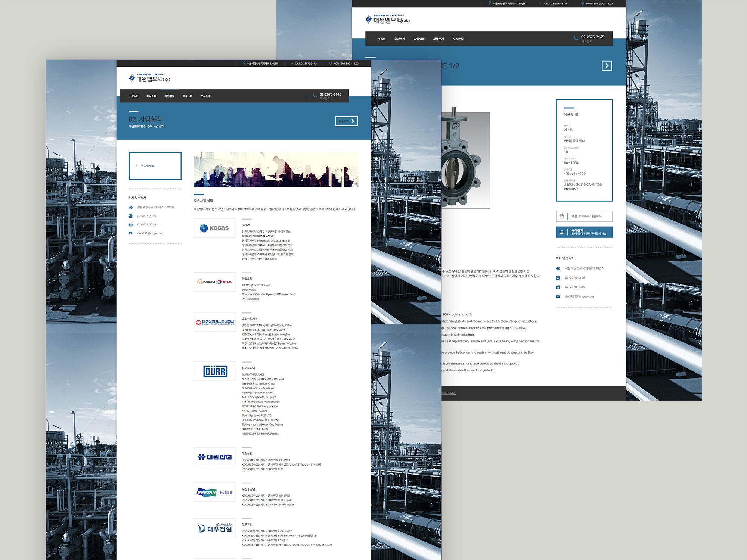747x560 pixels.
Task: Click the 대림산업 logo
Action: click(x=215, y=457)
